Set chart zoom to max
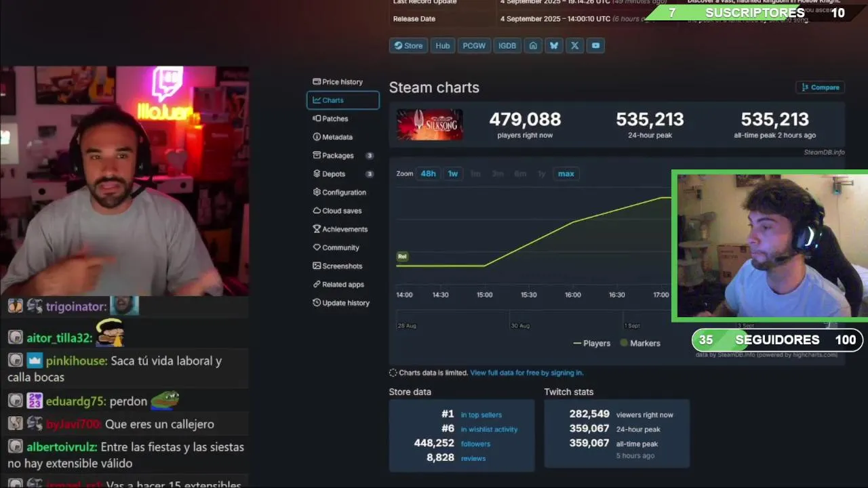The height and width of the screenshot is (488, 868). point(566,174)
